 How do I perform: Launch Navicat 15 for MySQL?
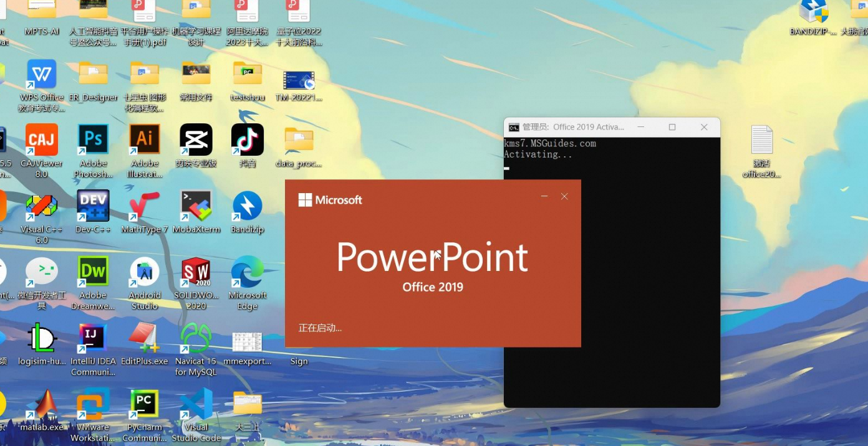click(196, 338)
